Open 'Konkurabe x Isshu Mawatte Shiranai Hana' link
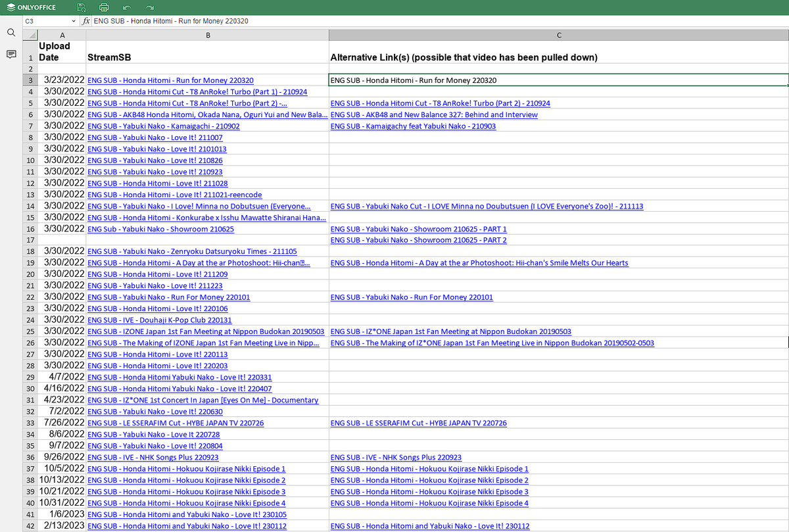This screenshot has width=789, height=532. tap(207, 218)
